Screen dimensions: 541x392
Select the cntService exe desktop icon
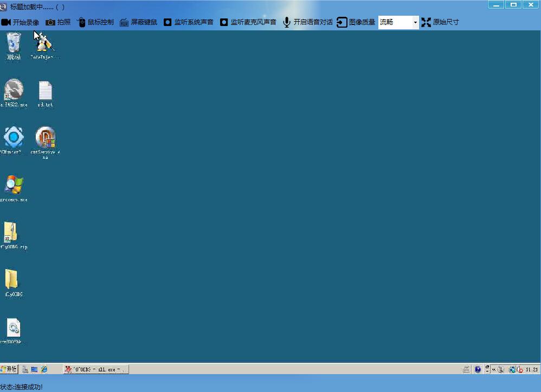[x=45, y=142]
